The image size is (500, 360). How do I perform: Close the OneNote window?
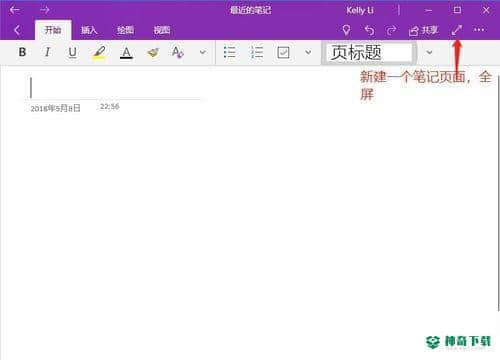486,10
